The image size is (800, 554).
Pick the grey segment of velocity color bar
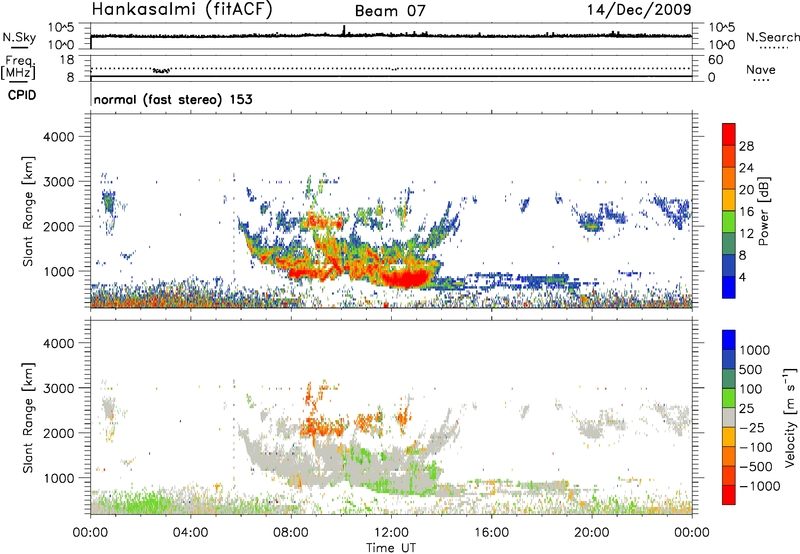[729, 418]
